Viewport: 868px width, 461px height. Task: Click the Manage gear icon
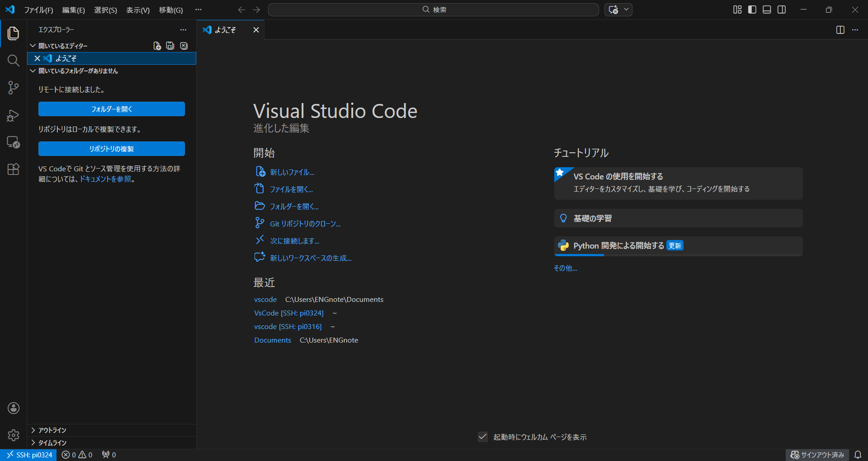[14, 435]
